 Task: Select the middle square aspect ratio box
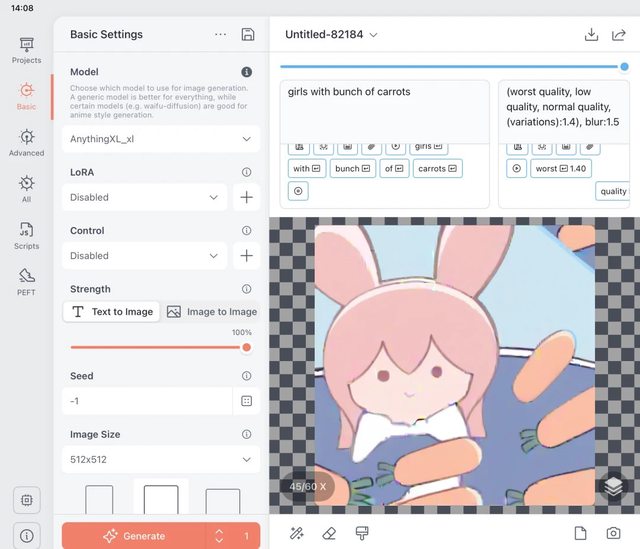pos(161,500)
